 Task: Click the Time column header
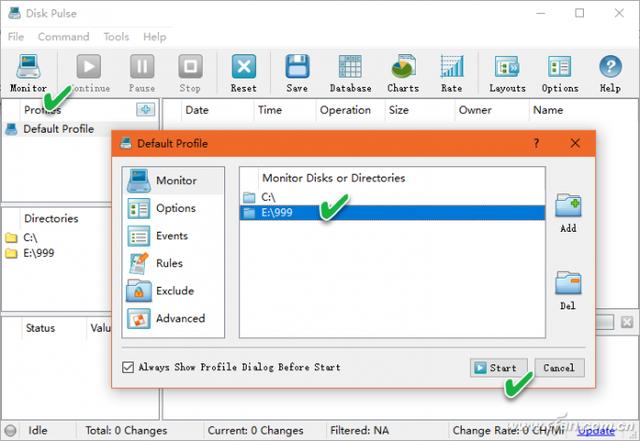click(x=284, y=110)
